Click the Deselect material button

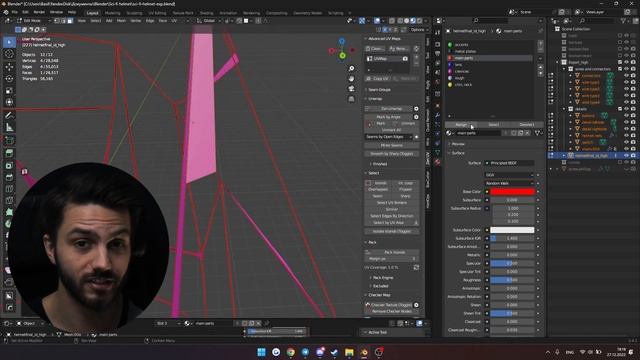[527, 124]
